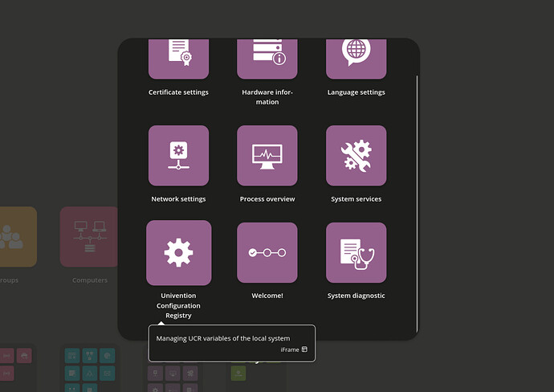
Task: Click the Process overview label
Action: [x=267, y=199]
